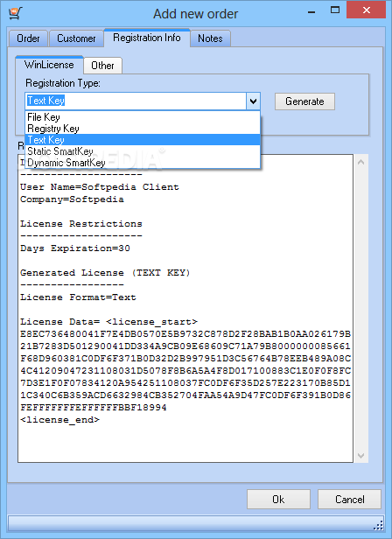Confirm with the Ok button
This screenshot has width=392, height=539.
[278, 499]
